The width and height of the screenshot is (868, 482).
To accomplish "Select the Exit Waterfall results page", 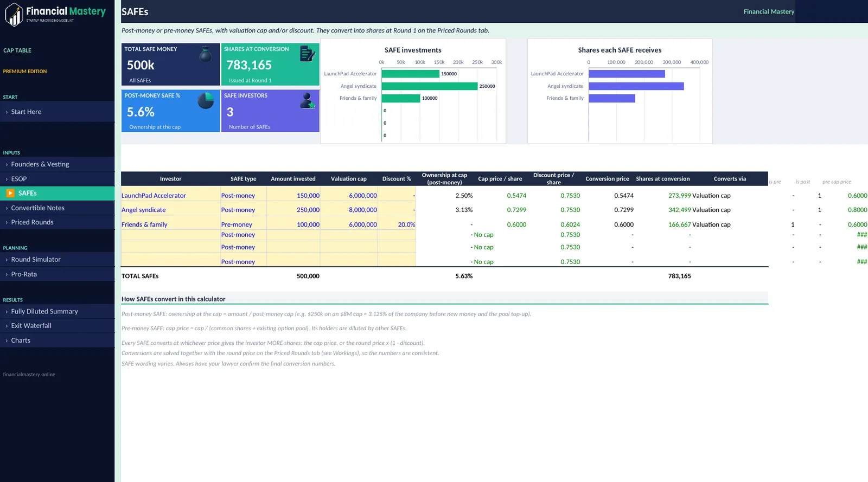I will pyautogui.click(x=58, y=326).
